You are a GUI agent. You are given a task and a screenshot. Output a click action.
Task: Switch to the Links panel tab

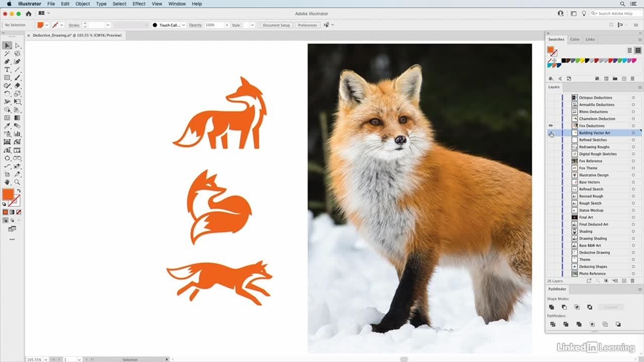(x=590, y=39)
